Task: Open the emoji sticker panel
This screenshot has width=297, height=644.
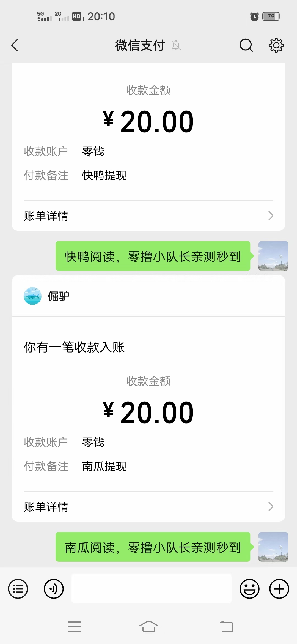Action: pos(249,589)
